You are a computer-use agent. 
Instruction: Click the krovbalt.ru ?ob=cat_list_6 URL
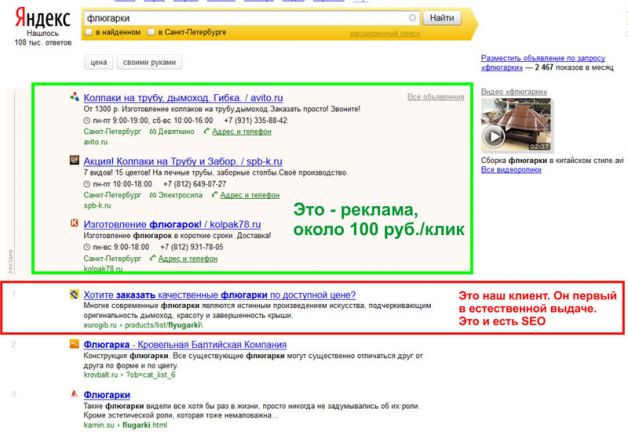pos(129,375)
